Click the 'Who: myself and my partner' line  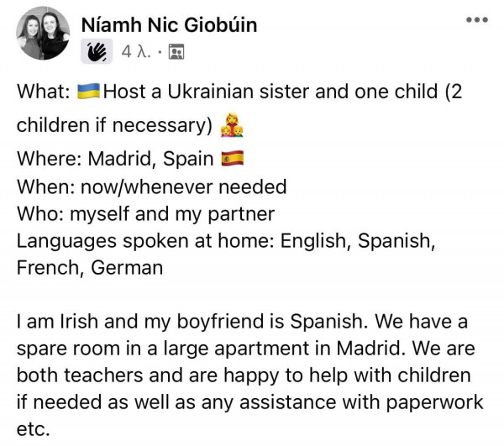(x=145, y=213)
